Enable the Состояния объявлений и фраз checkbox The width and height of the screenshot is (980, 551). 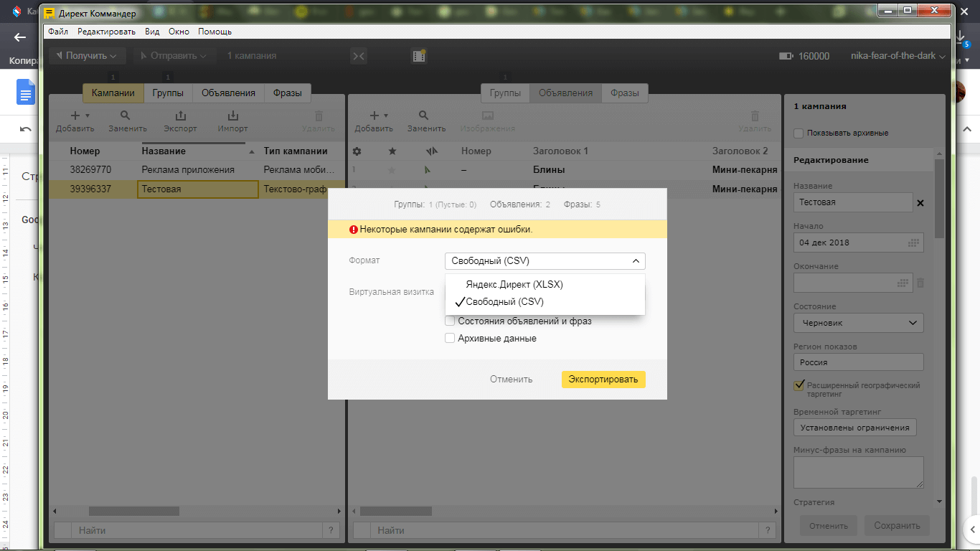pyautogui.click(x=450, y=321)
